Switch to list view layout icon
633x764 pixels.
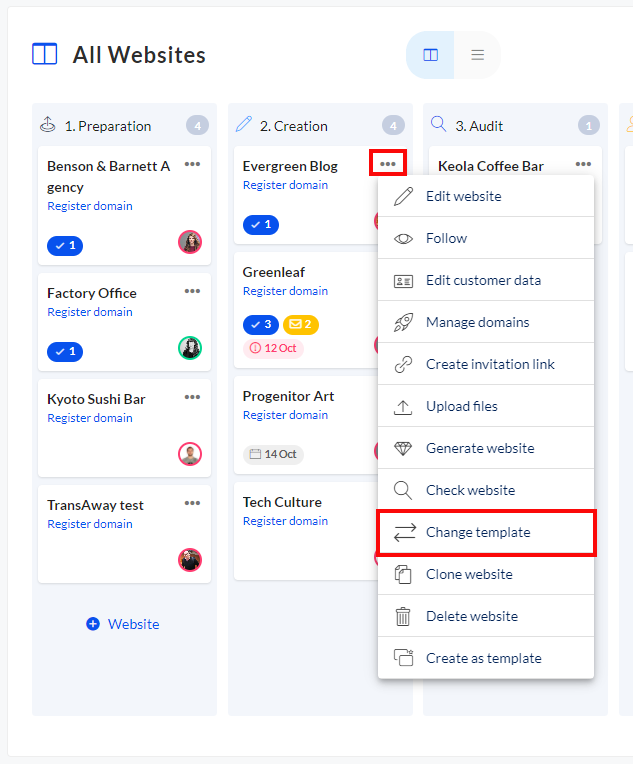477,55
